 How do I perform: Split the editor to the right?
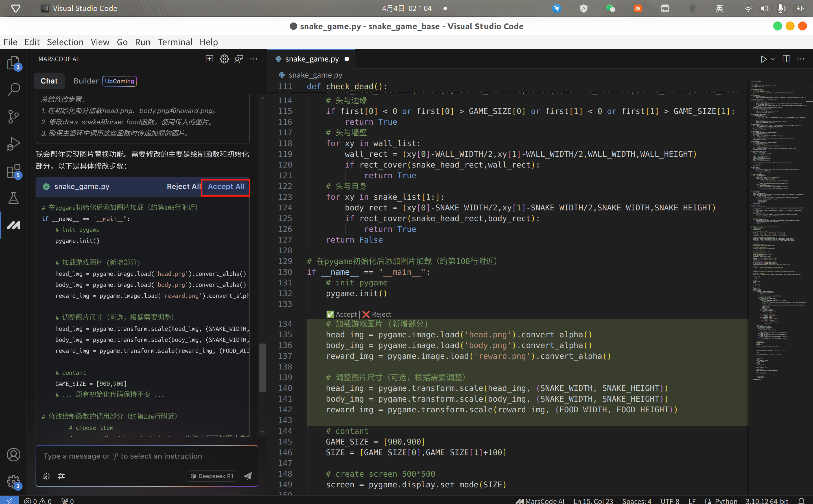(786, 59)
